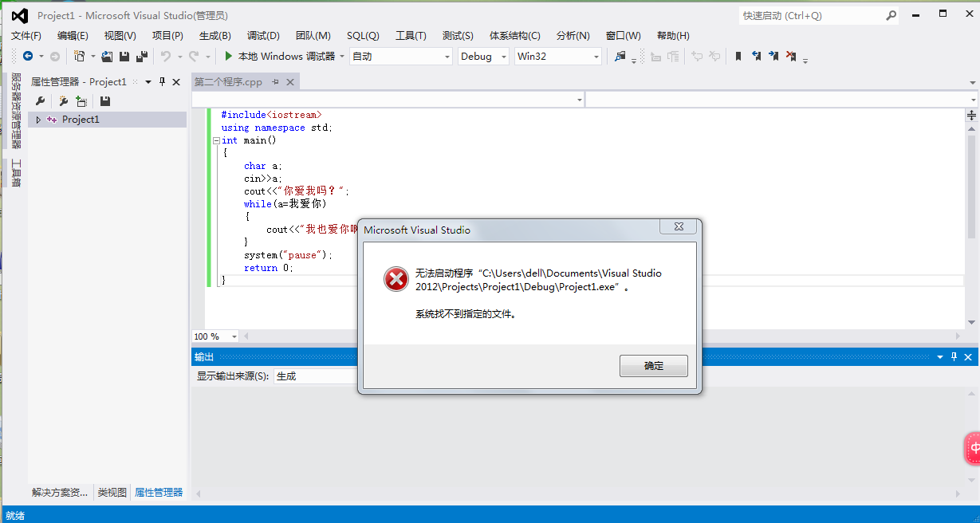Go to the next bookmark icon
The height and width of the screenshot is (523, 980).
click(773, 57)
